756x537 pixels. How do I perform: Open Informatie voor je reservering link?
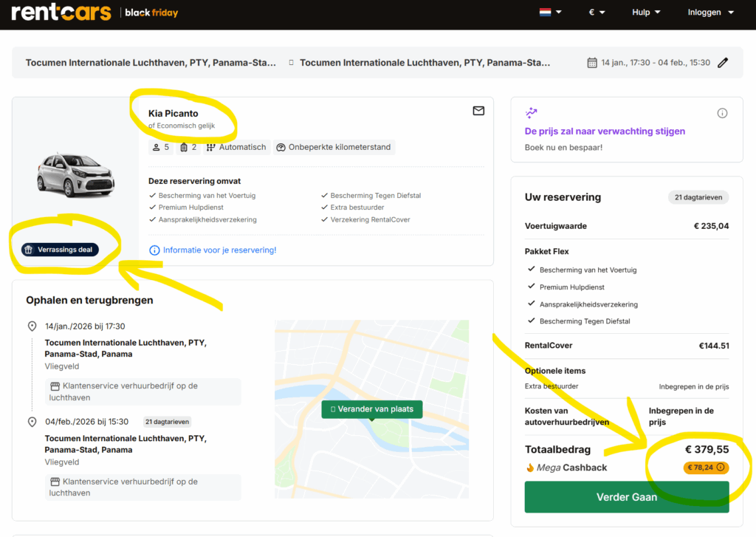[x=219, y=250]
